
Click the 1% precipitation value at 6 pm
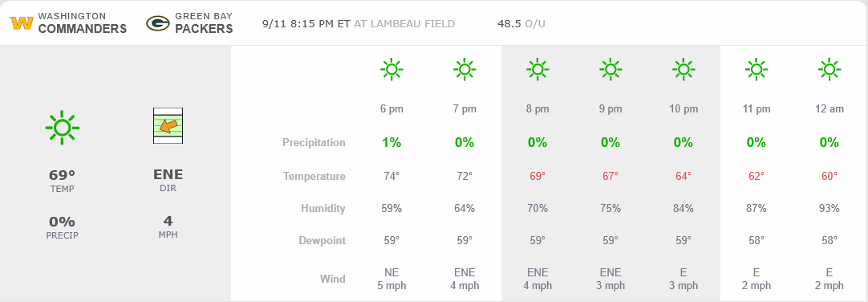[391, 142]
